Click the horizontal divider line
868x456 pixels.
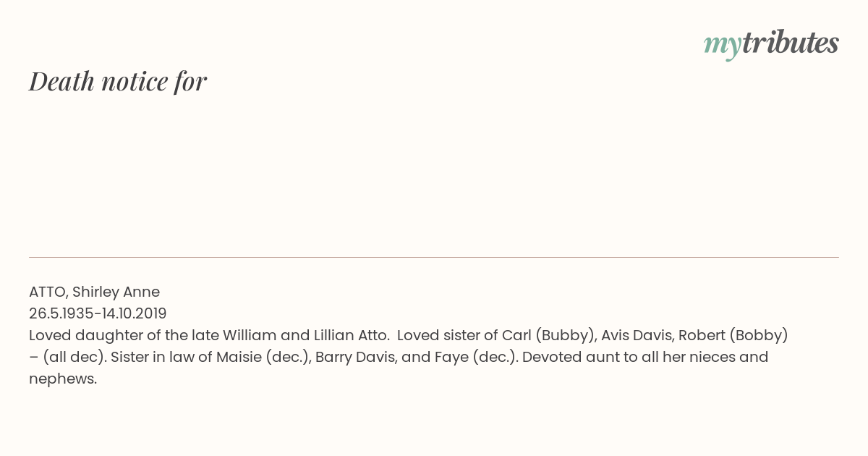point(434,257)
